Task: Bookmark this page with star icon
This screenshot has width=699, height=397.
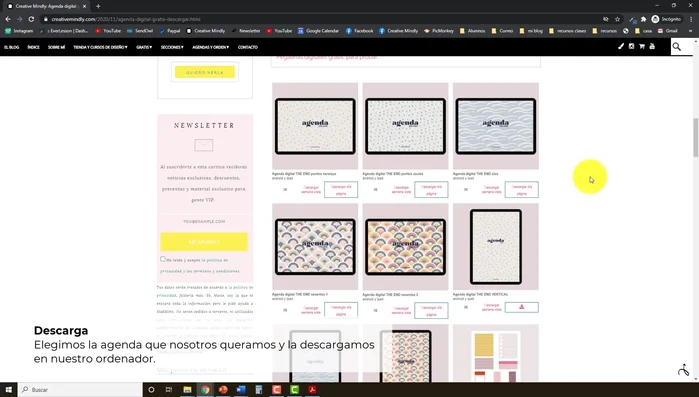Action: pyautogui.click(x=617, y=19)
